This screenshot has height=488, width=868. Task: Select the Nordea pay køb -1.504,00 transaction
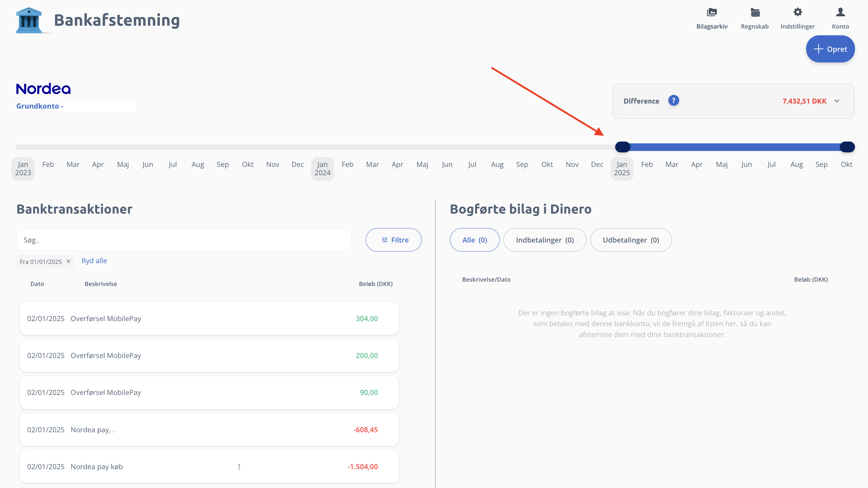tap(209, 466)
